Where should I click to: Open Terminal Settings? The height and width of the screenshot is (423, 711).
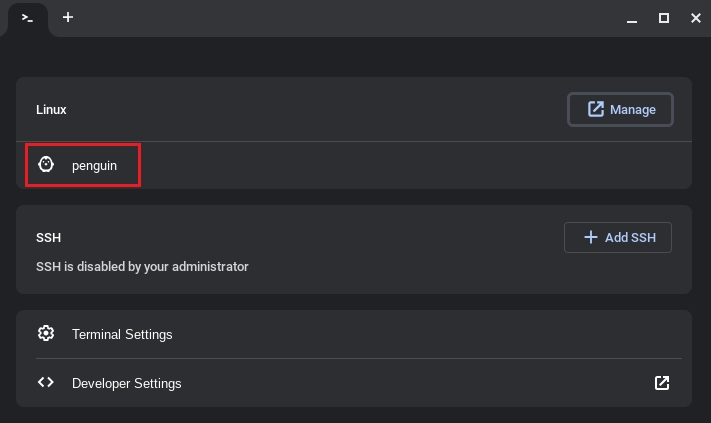click(122, 334)
